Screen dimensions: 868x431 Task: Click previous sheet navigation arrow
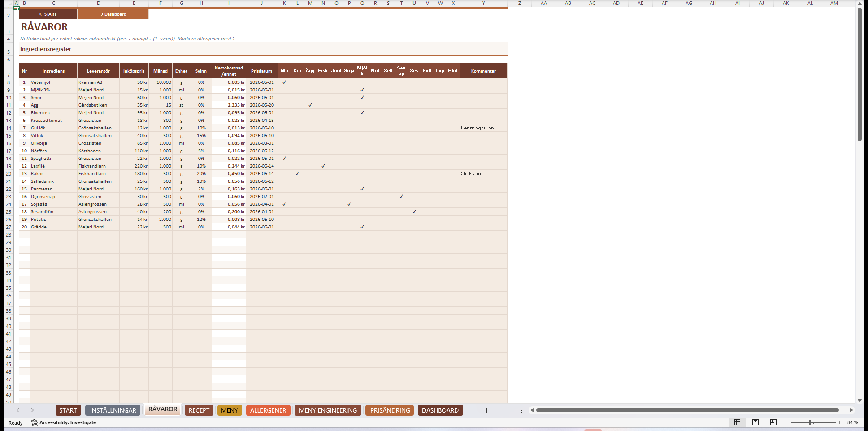click(18, 410)
